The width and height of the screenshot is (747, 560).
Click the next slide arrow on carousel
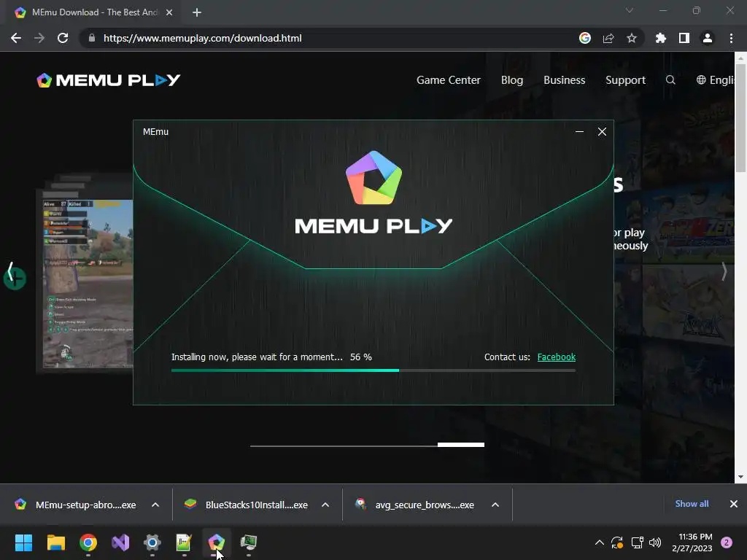pyautogui.click(x=724, y=271)
